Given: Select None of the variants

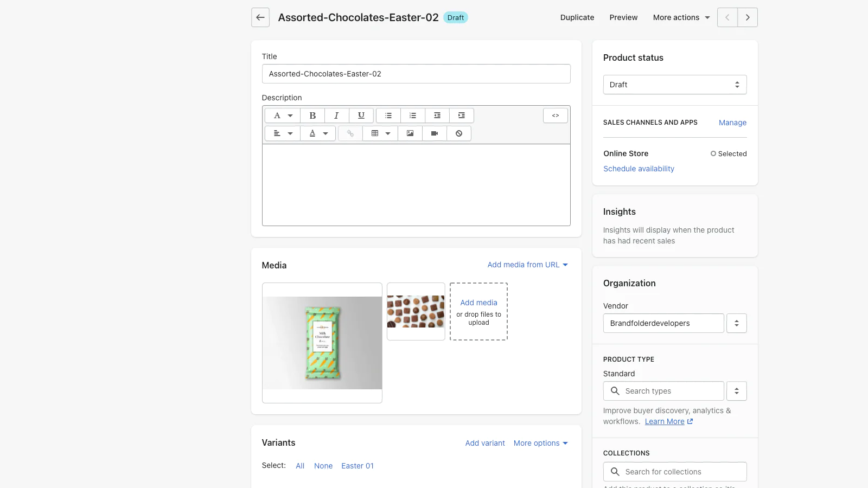Looking at the screenshot, I should [323, 466].
